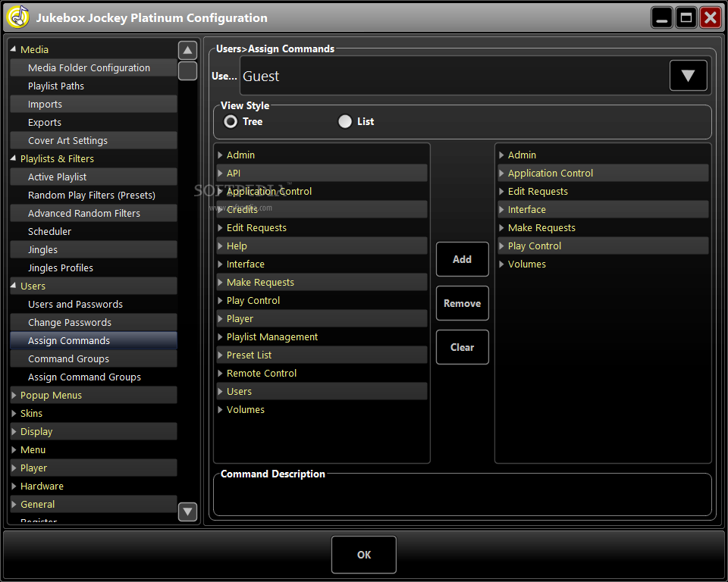Open the Scheduler page
Screen dimensions: 728x582
(x=93, y=232)
